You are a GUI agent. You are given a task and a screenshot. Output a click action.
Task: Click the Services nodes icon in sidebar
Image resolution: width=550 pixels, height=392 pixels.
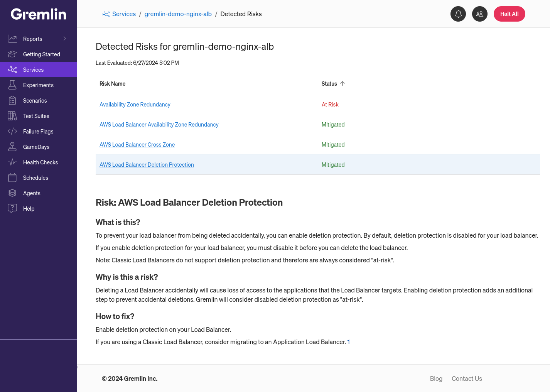point(12,69)
